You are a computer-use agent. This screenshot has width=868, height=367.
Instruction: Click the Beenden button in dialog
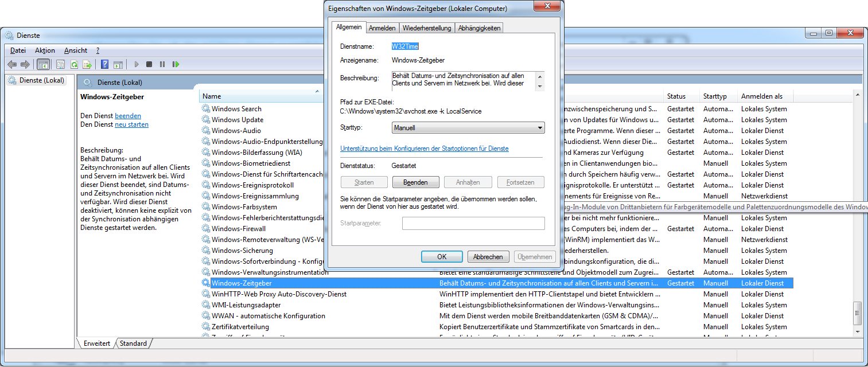(416, 182)
